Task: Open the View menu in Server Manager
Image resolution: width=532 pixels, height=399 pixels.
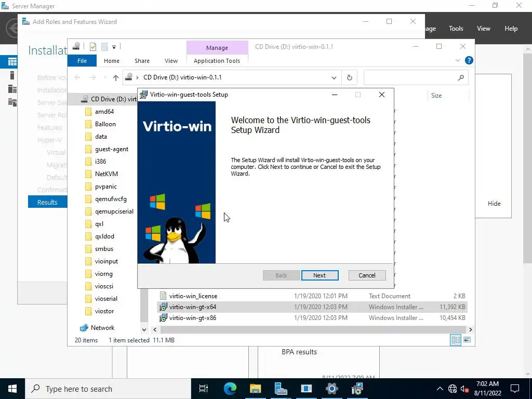Action: coord(484,29)
